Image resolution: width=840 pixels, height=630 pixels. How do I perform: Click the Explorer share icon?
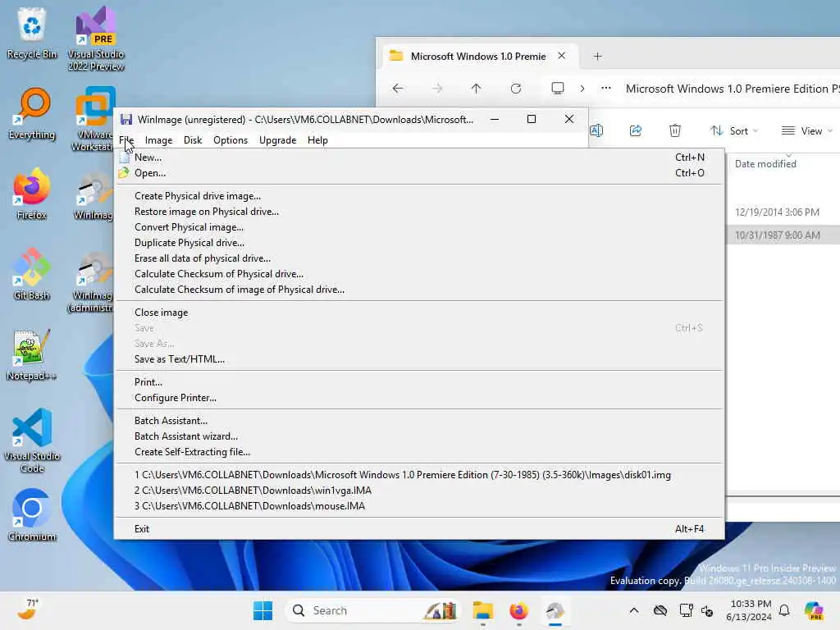coord(636,130)
